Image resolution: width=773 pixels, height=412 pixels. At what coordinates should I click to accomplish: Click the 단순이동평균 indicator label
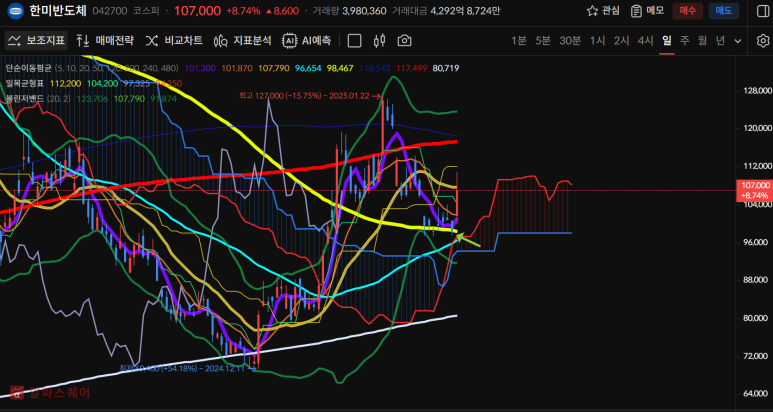pos(28,68)
